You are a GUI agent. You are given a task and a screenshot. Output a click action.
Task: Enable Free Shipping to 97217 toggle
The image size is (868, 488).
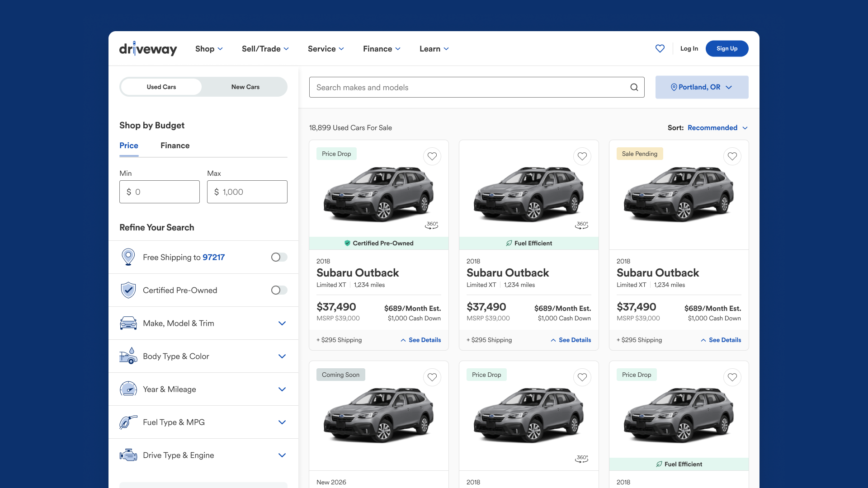point(279,257)
